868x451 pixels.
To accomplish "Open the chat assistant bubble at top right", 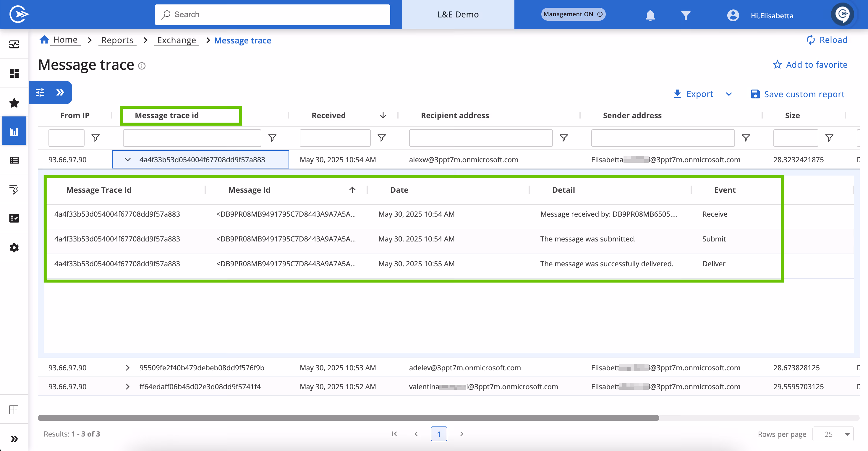I will click(x=842, y=14).
